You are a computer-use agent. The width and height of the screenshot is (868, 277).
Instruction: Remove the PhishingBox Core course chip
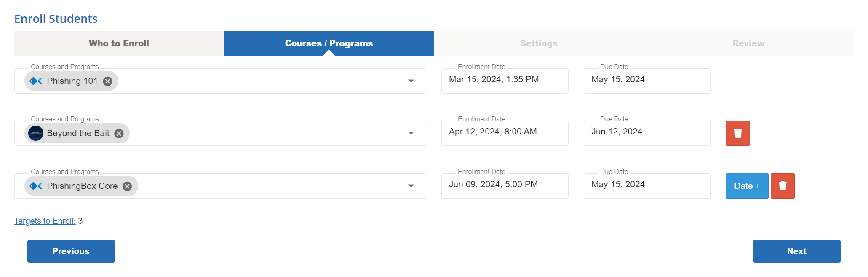click(127, 186)
